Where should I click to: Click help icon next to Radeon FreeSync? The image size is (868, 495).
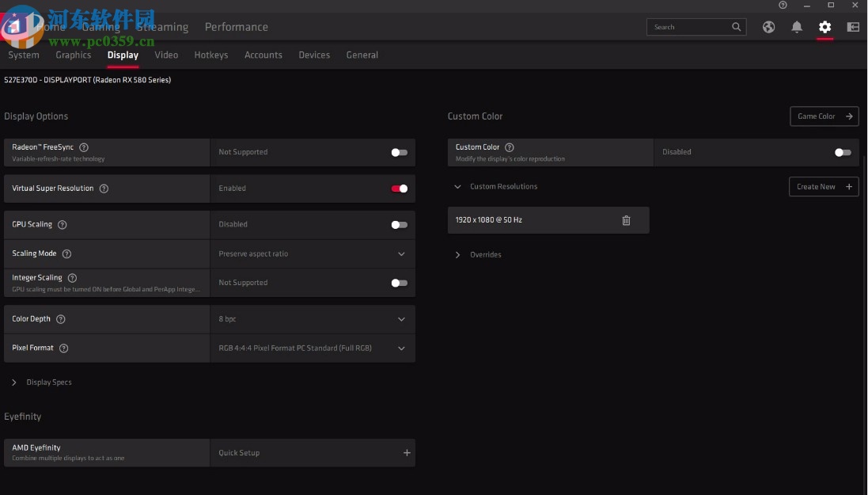click(x=84, y=147)
